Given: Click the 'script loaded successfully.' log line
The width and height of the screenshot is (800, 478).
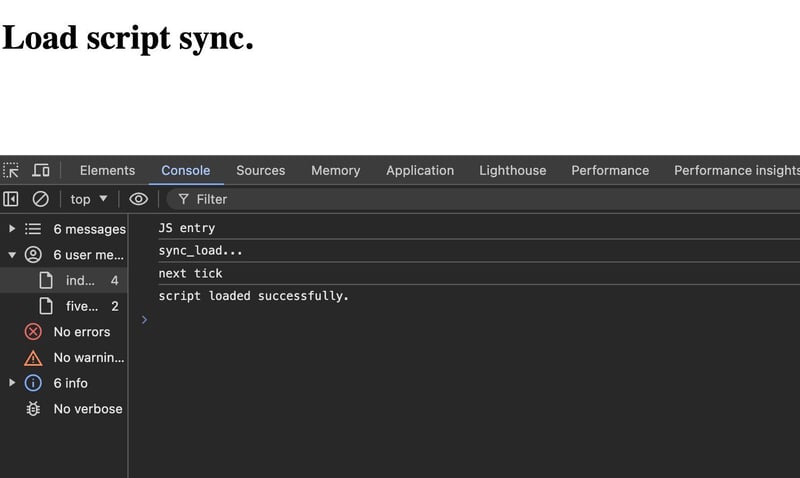Looking at the screenshot, I should tap(254, 296).
